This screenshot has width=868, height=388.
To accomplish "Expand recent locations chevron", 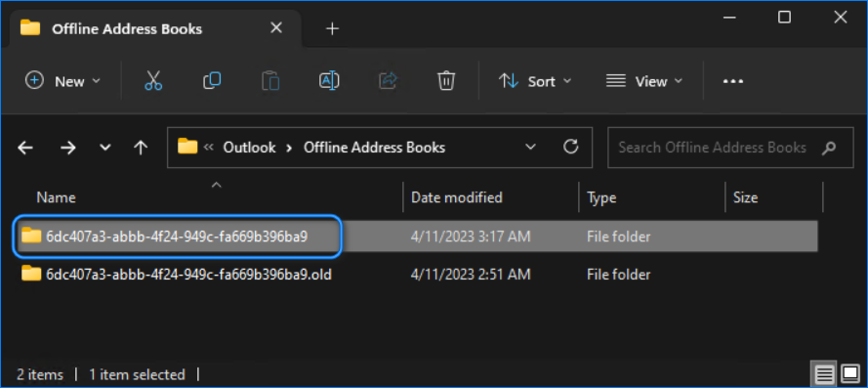I will click(x=104, y=148).
